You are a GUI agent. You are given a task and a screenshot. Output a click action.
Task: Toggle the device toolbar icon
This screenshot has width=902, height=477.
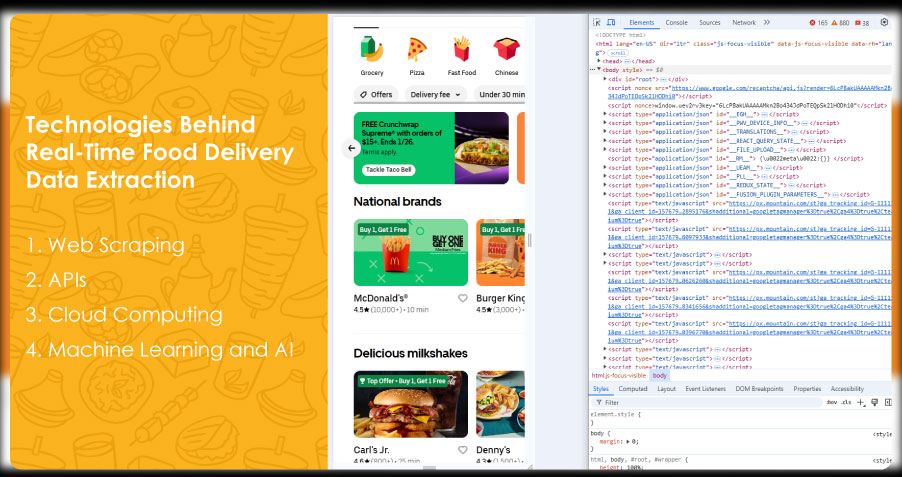pyautogui.click(x=611, y=22)
